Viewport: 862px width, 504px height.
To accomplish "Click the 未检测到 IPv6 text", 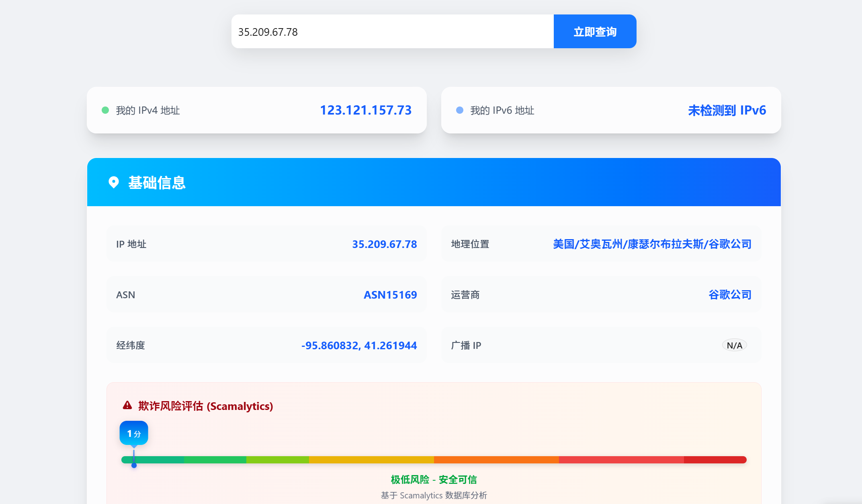I will coord(727,110).
